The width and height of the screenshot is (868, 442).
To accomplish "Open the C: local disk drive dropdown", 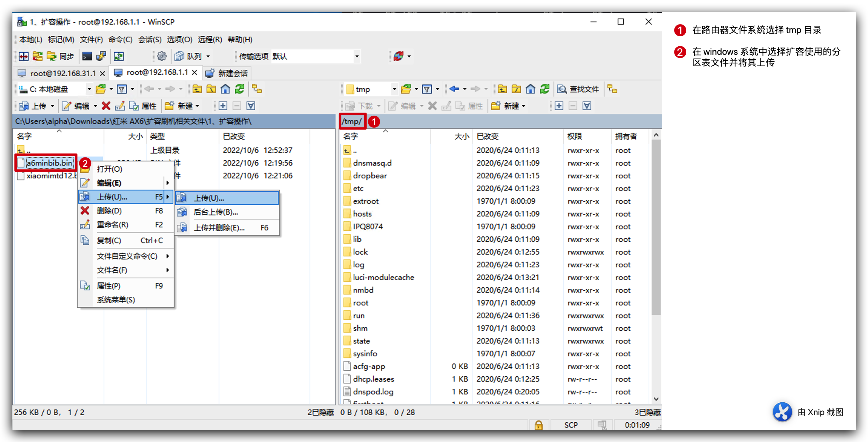I will [x=89, y=89].
